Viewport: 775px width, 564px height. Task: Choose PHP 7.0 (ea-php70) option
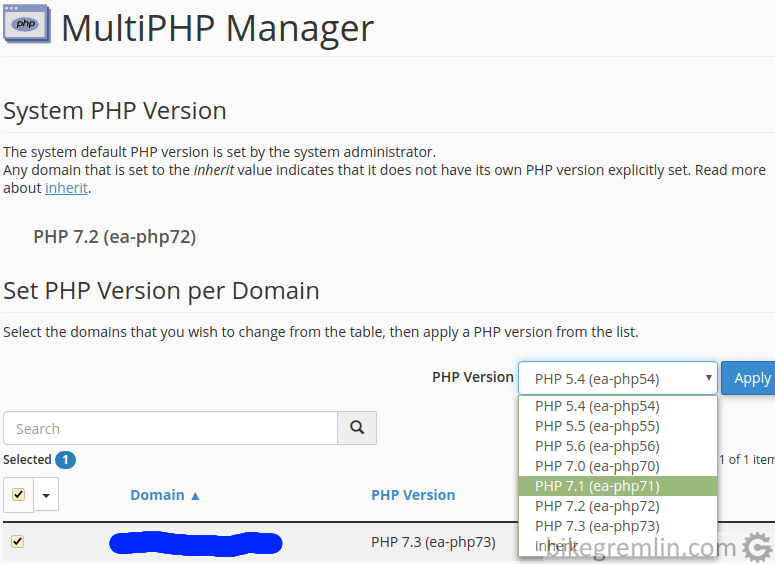(617, 466)
